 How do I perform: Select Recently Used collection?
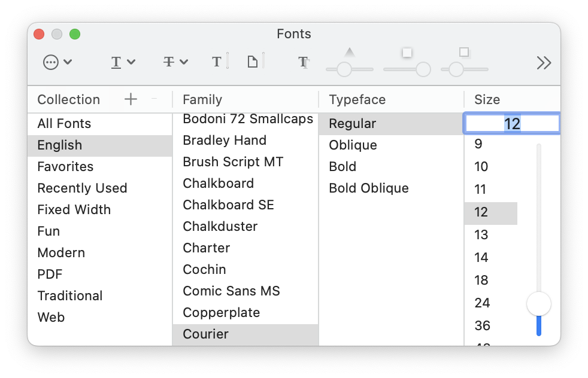point(100,188)
